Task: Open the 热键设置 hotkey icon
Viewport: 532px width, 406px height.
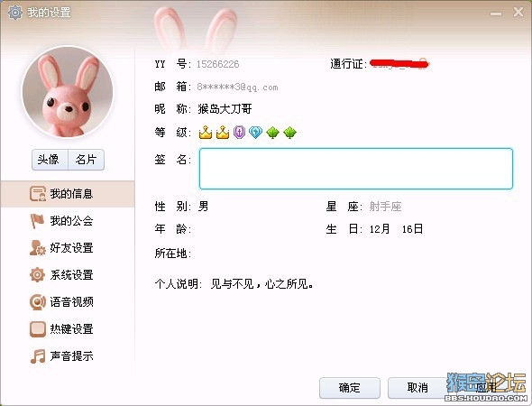Action: [37, 329]
